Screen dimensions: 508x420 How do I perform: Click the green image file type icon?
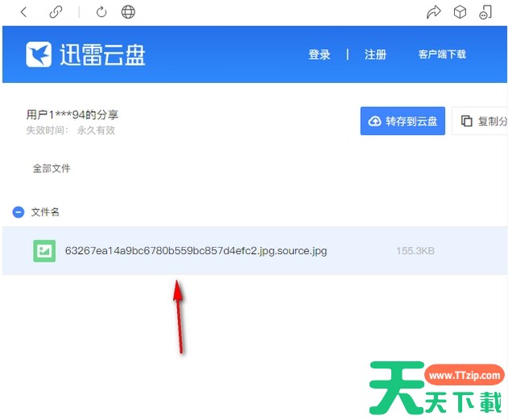(44, 251)
